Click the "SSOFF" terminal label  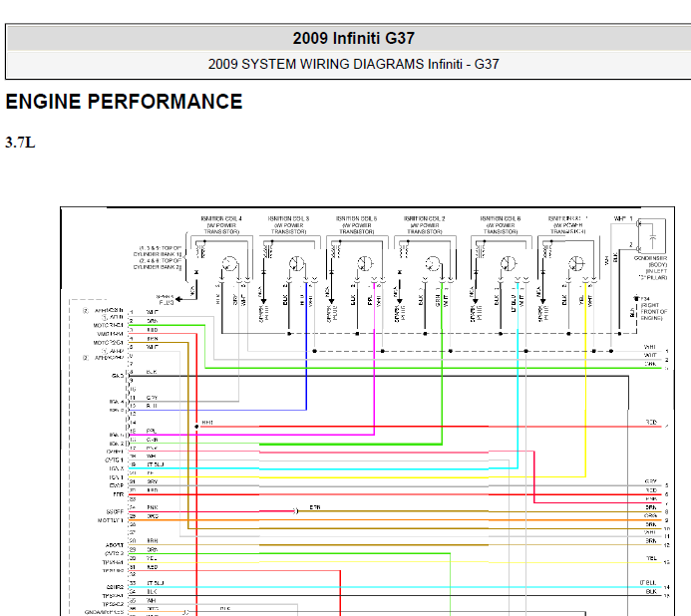pos(115,511)
